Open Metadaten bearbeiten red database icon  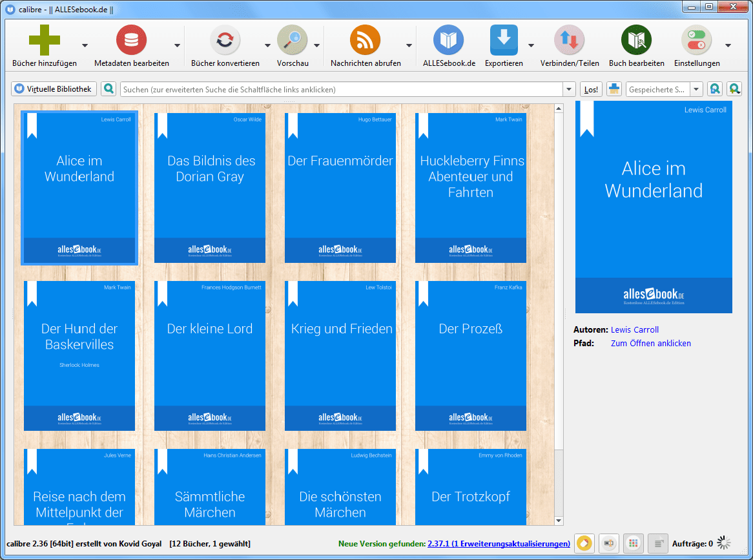tap(131, 40)
